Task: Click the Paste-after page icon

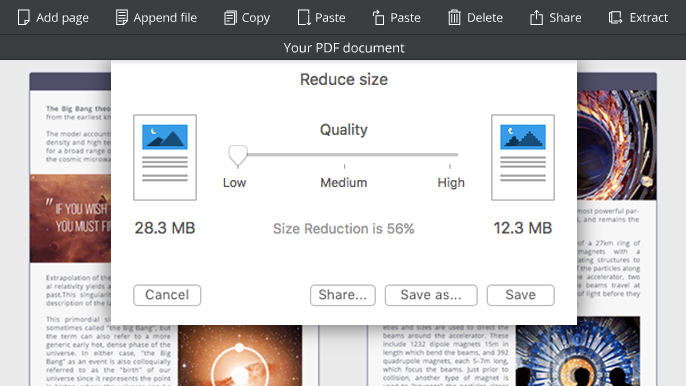Action: [x=304, y=18]
